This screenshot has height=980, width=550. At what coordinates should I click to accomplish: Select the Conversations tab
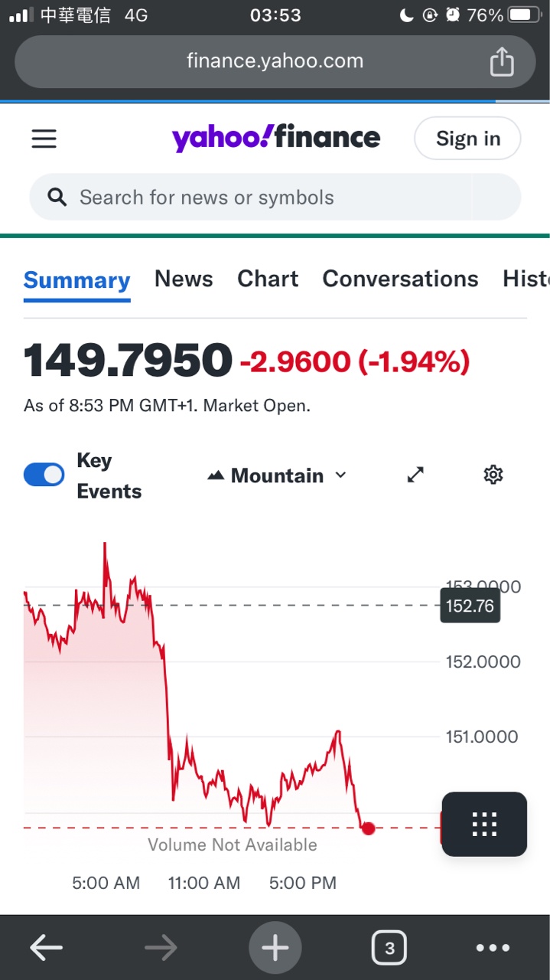pyautogui.click(x=400, y=279)
